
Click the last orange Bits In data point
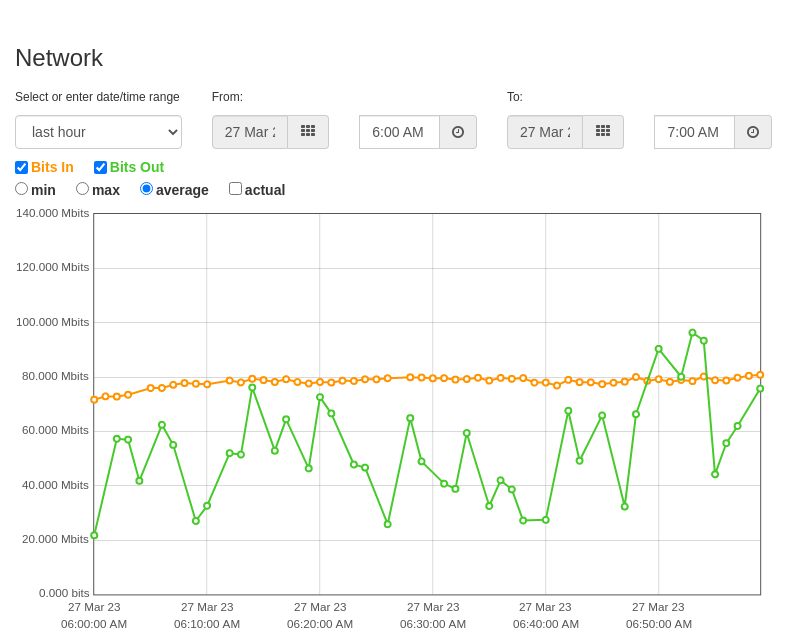click(760, 375)
